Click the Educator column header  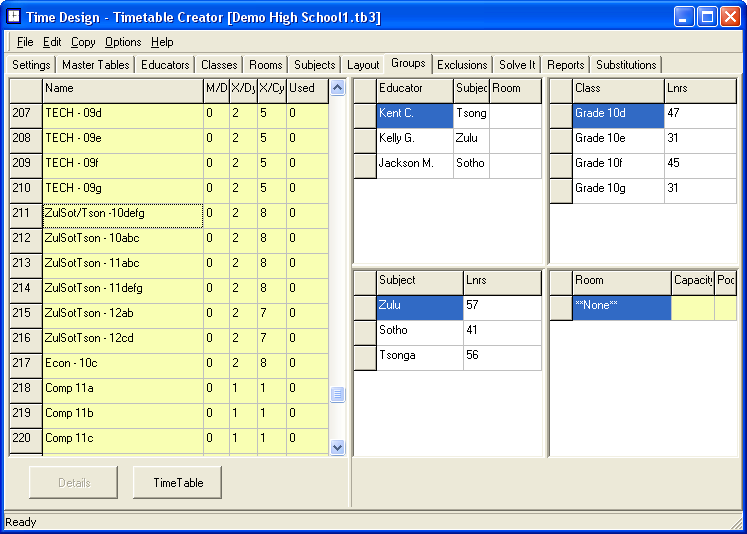414,88
